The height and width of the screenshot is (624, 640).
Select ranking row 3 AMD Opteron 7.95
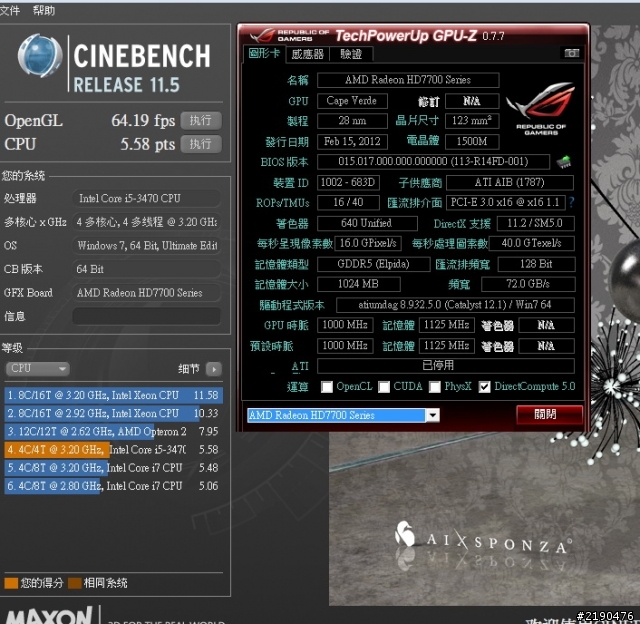(113, 431)
